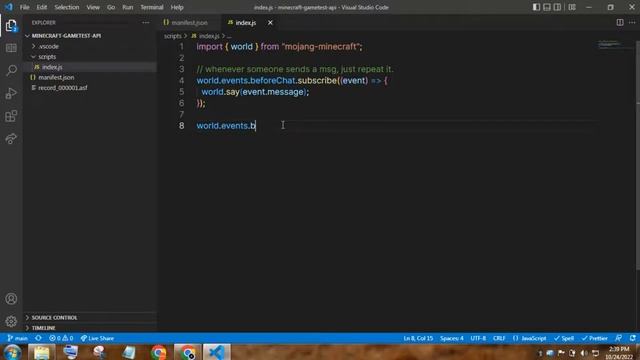Open Run and Debug view
This screenshot has height=360, width=640.
[x=11, y=93]
